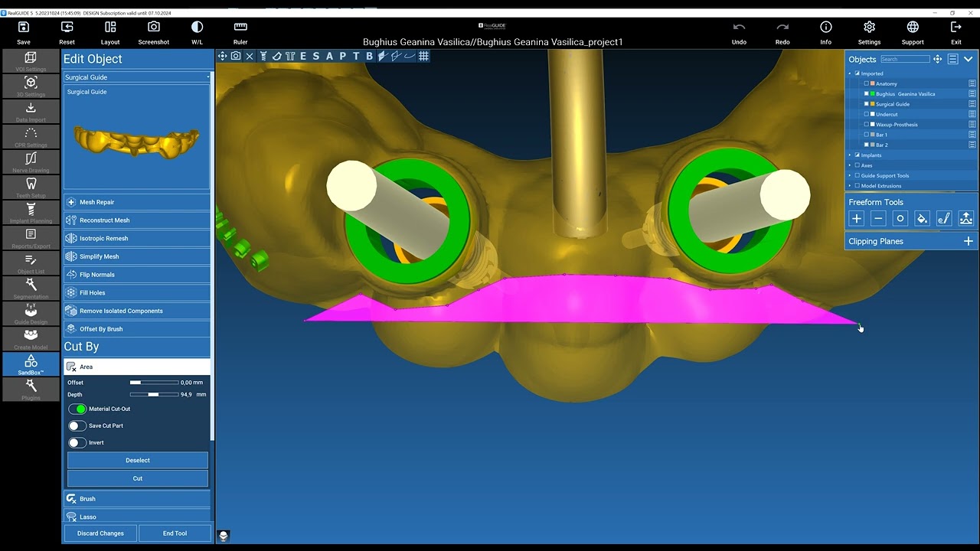
Task: Check the Undercut visibility checkbox
Action: [867, 114]
